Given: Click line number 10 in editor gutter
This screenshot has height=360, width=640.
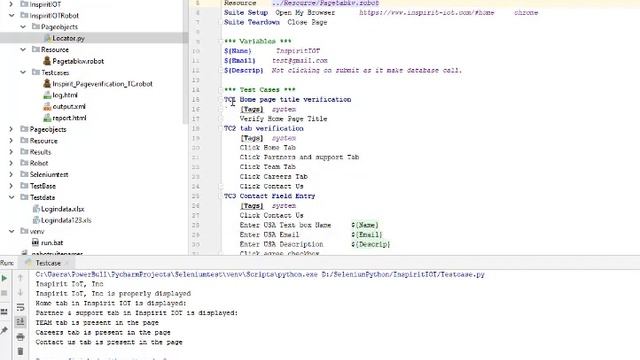Looking at the screenshot, I should point(196,51).
